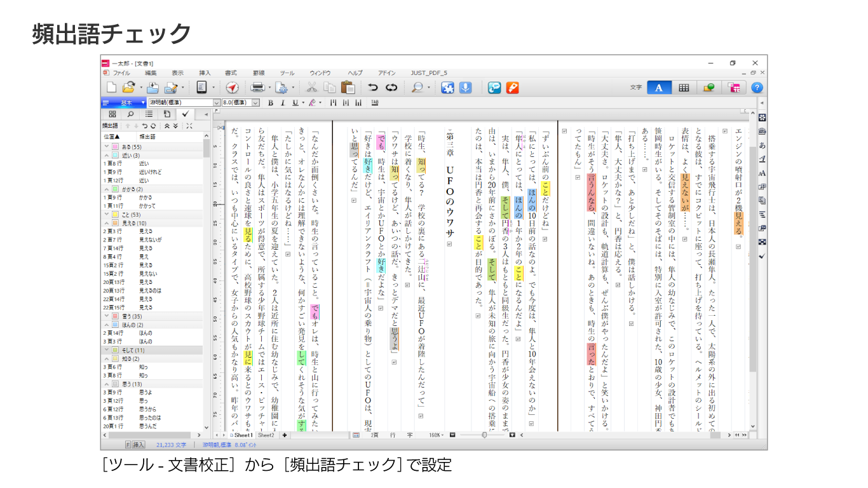868x488 pixels.
Task: Click the blue help question mark icon
Action: (x=756, y=88)
